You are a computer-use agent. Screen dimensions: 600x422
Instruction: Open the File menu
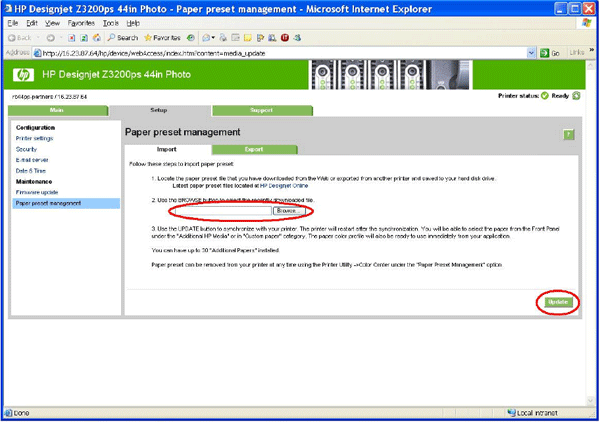tap(13, 22)
